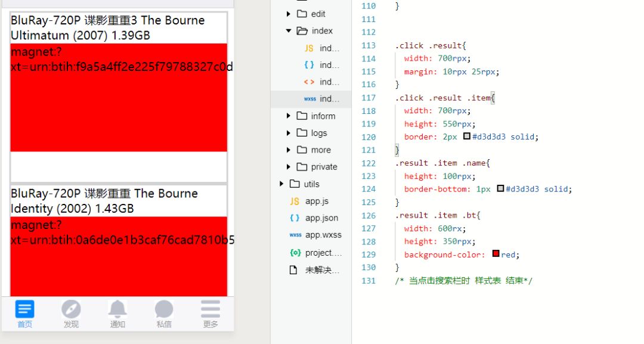The width and height of the screenshot is (644, 344).
Task: Expand the private folder arrow
Action: click(289, 167)
